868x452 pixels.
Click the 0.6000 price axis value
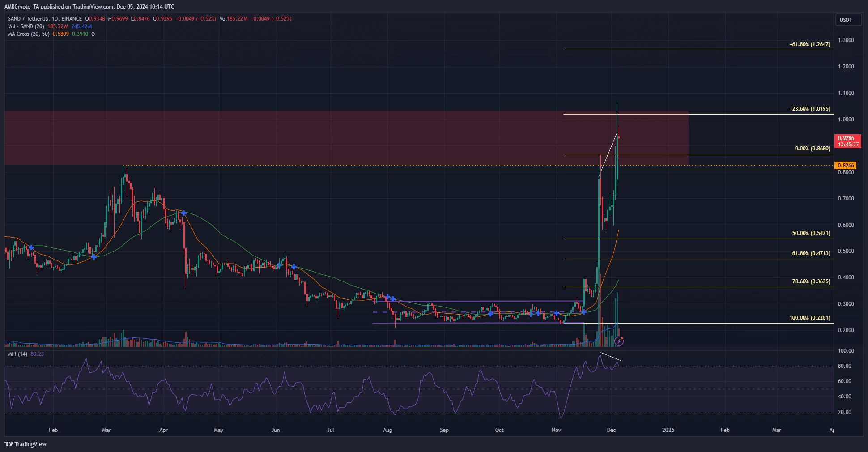click(846, 225)
